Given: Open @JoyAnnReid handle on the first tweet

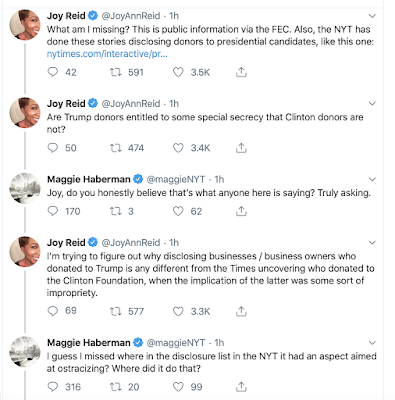Looking at the screenshot, I should [131, 16].
